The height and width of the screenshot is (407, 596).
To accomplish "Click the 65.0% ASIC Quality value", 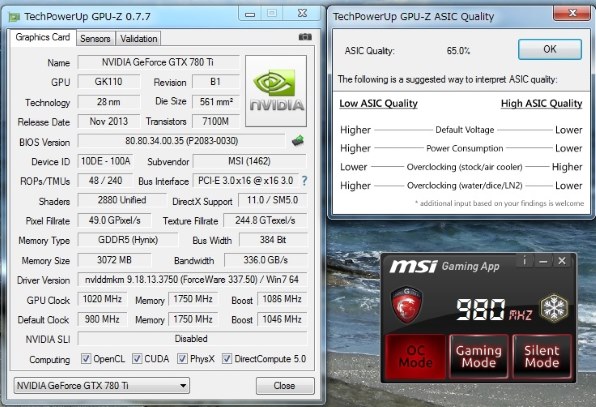I will (x=458, y=51).
